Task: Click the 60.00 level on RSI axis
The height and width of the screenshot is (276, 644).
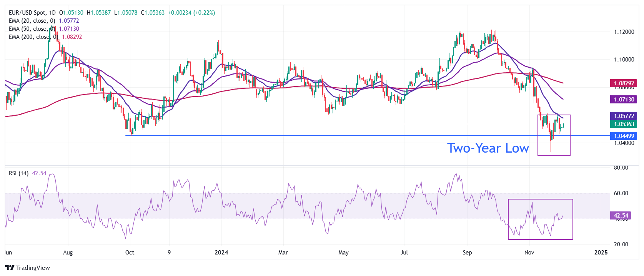Action: click(621, 193)
